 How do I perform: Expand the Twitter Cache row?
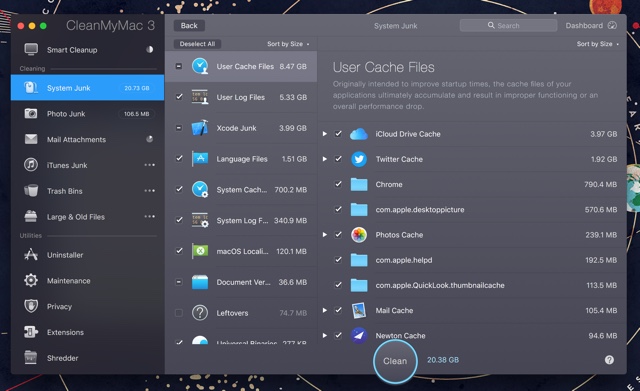click(324, 159)
